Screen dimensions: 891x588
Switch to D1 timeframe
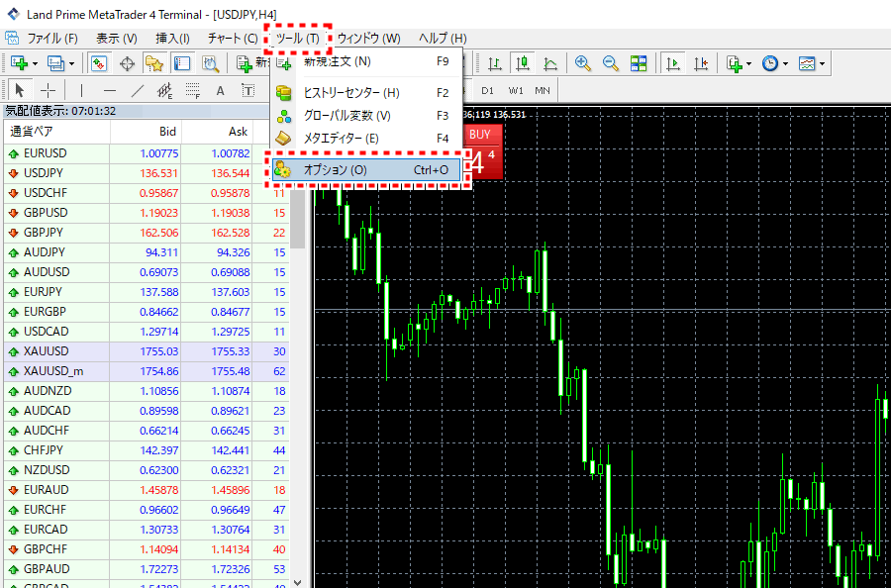coord(487,91)
